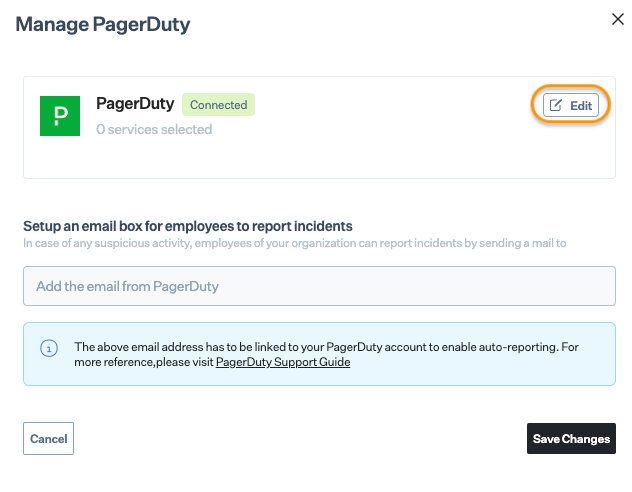Cancel the PagerDuty changes

pyautogui.click(x=48, y=438)
